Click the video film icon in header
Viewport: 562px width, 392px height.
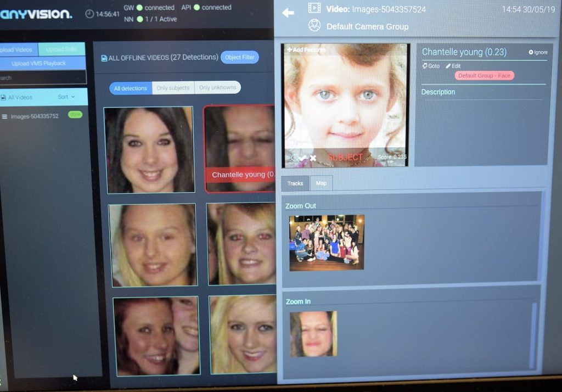(314, 8)
